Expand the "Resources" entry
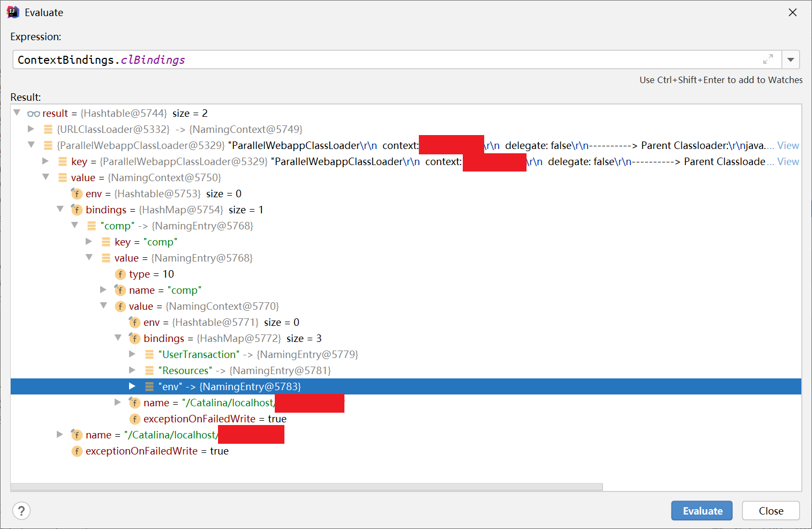812x529 pixels. tap(132, 370)
